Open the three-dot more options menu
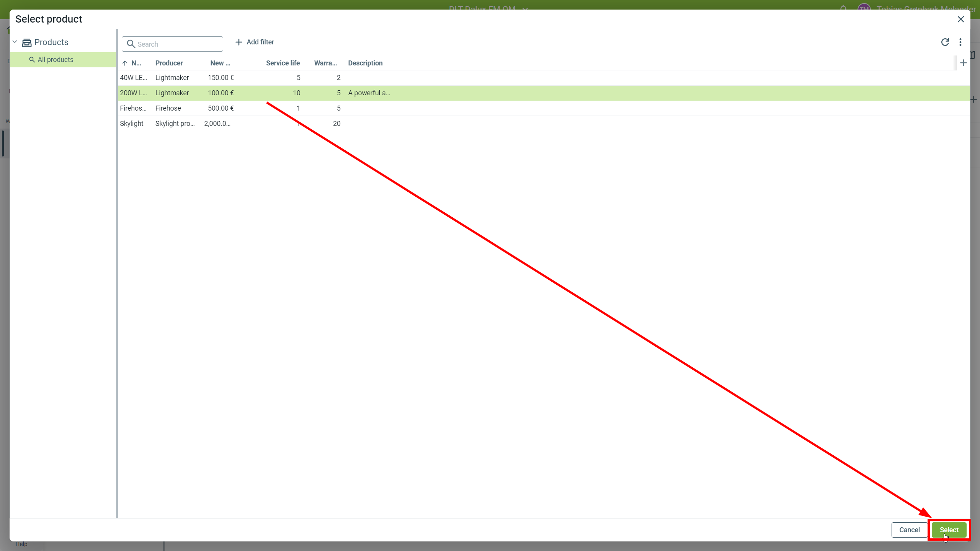The width and height of the screenshot is (980, 551). click(960, 42)
